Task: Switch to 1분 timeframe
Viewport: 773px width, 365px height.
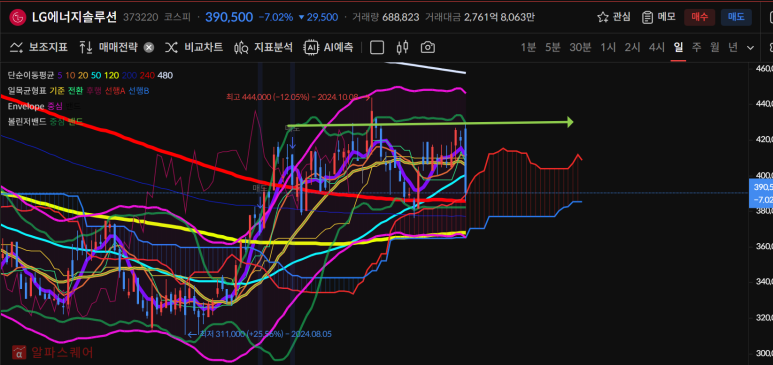Action: (528, 47)
